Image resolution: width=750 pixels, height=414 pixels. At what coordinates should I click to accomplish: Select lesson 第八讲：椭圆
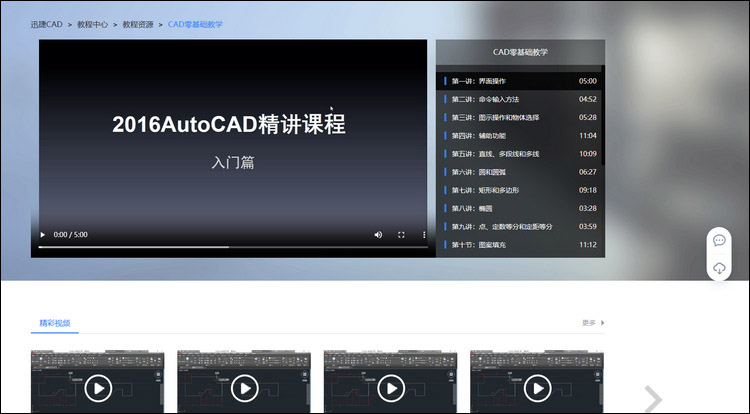coord(520,208)
